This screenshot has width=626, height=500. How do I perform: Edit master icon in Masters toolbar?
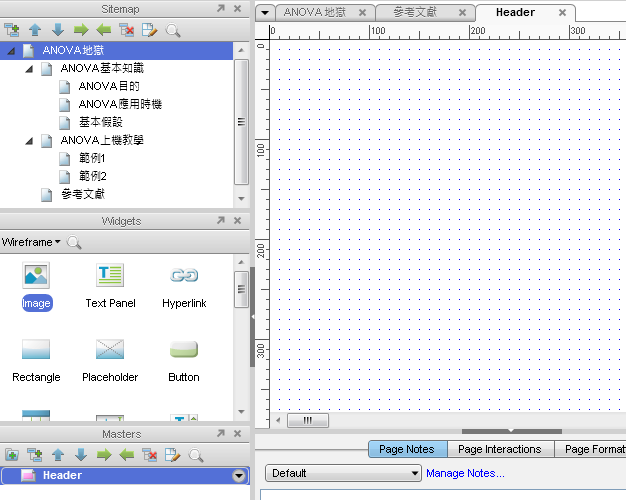point(172,455)
